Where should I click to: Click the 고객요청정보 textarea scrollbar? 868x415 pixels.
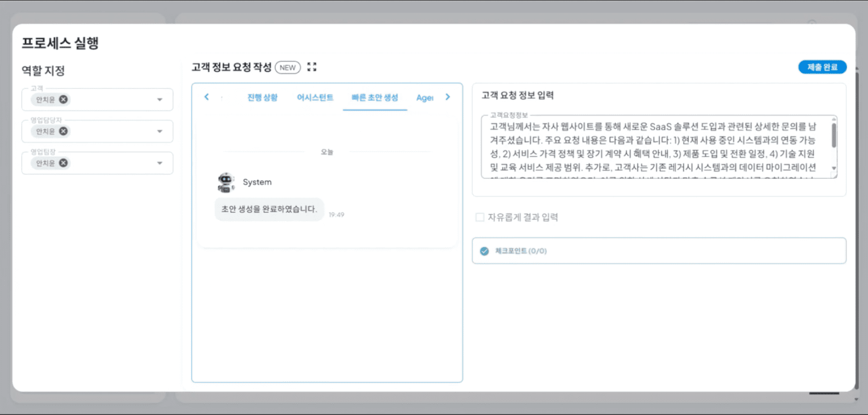(x=834, y=136)
